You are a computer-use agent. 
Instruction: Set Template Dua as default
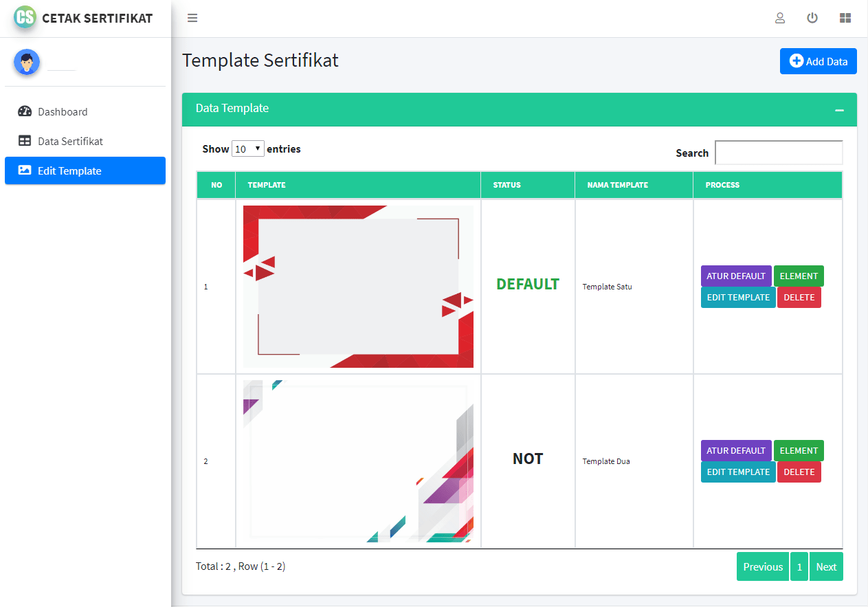tap(735, 450)
